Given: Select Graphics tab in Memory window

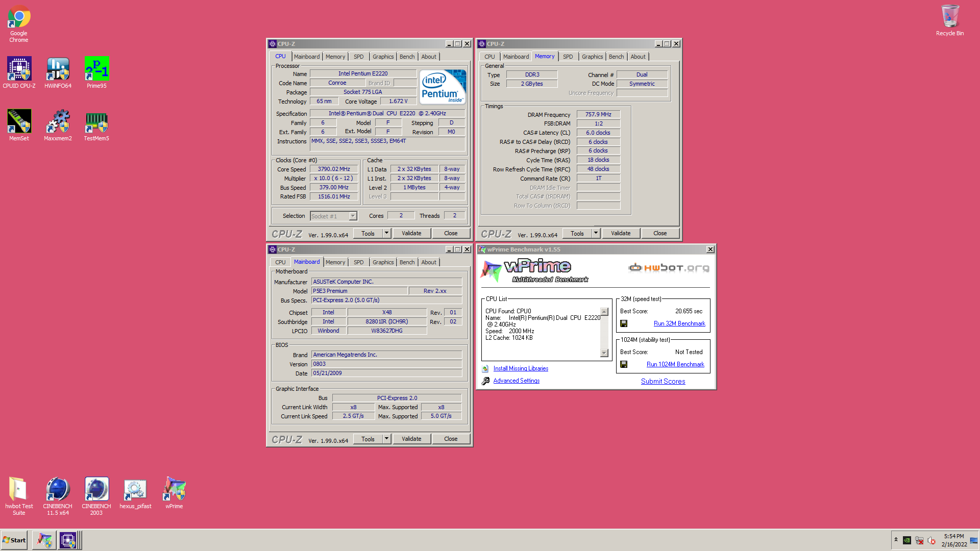Looking at the screenshot, I should [593, 57].
